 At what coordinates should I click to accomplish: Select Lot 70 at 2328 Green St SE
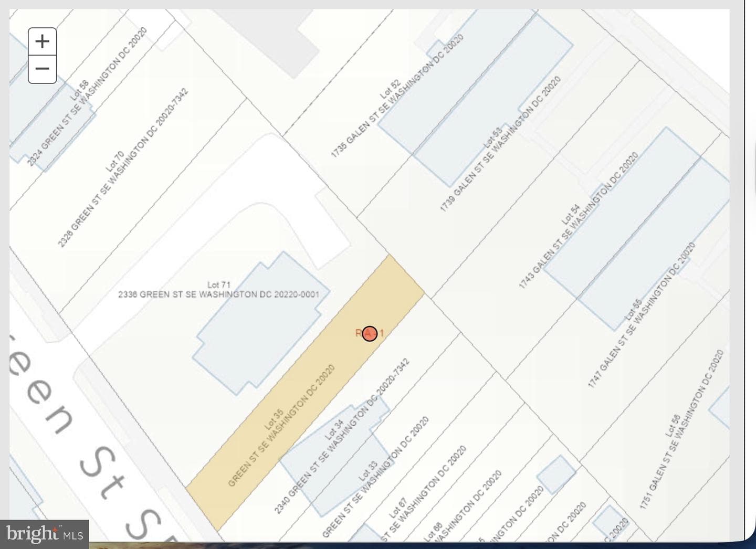pyautogui.click(x=122, y=168)
